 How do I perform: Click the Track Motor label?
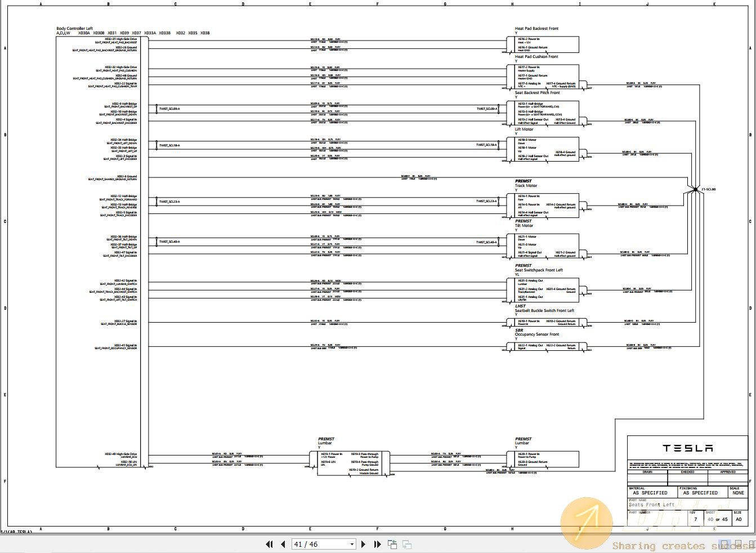click(526, 185)
